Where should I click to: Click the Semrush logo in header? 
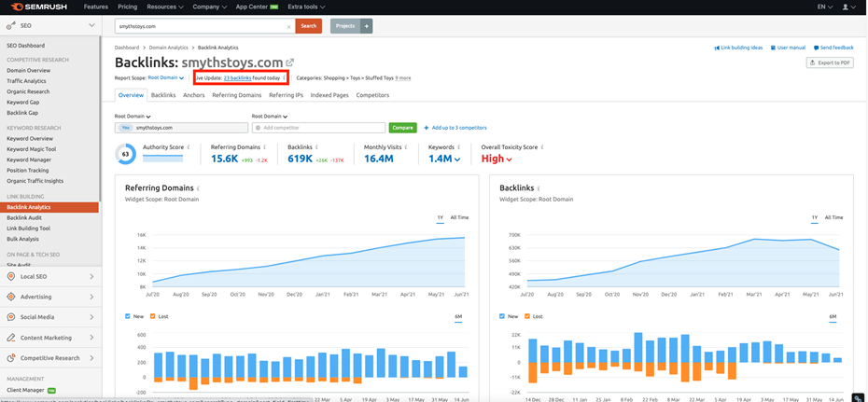(x=38, y=7)
